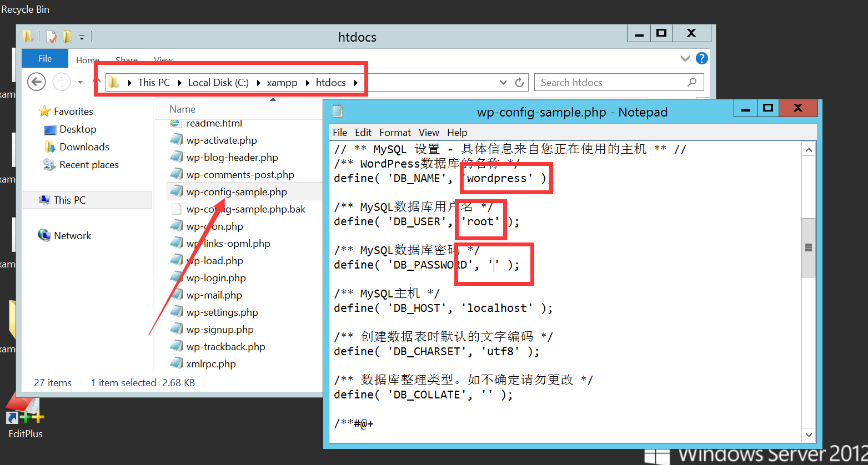Click 'utf8' in DB_CHARSET line
The height and width of the screenshot is (465, 868).
pyautogui.click(x=500, y=351)
